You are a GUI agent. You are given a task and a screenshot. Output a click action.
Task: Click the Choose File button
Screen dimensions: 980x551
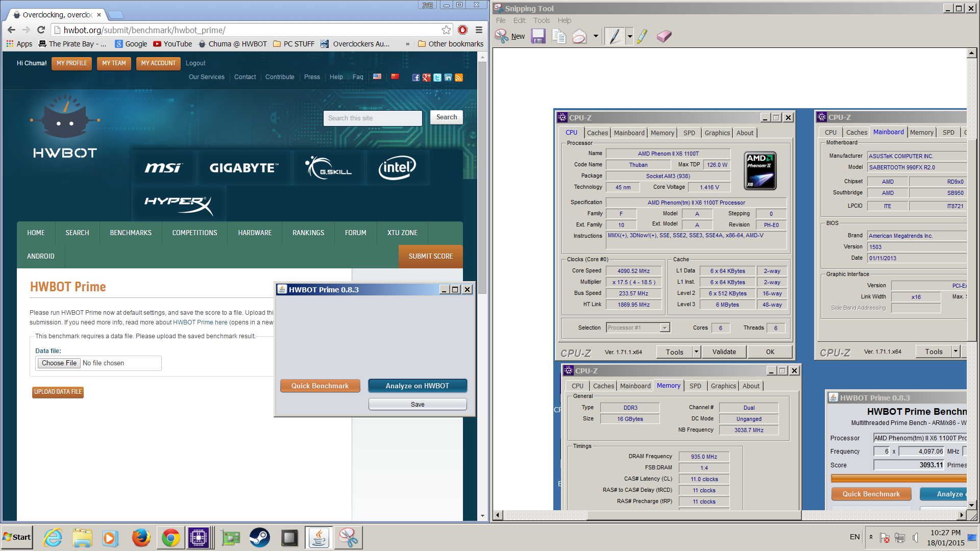click(59, 363)
